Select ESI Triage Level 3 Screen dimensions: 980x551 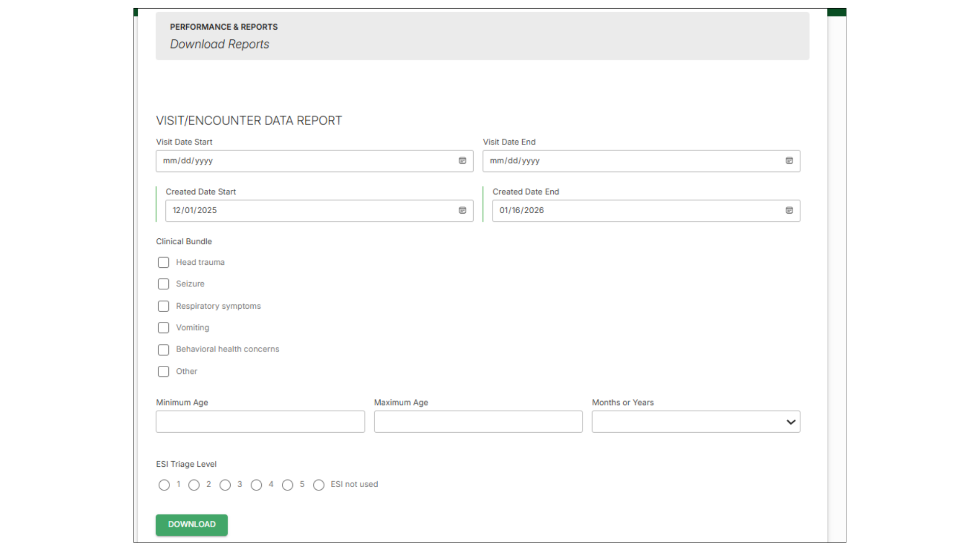(225, 485)
